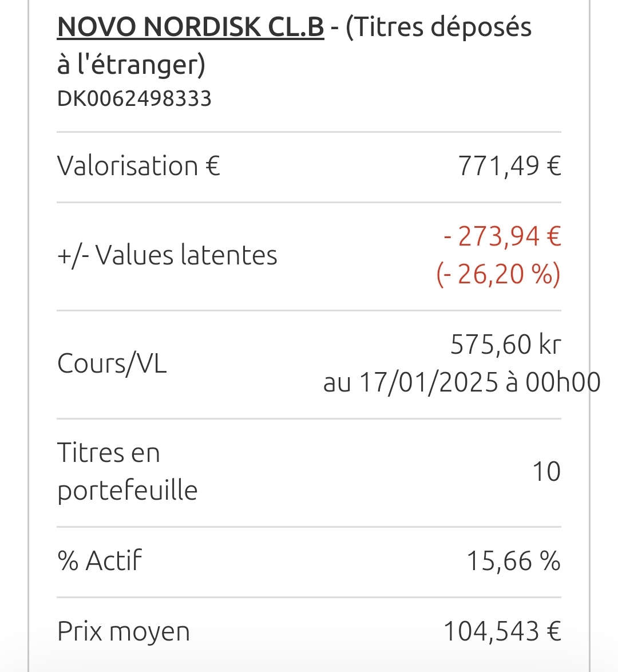Click the Titres en portefeuille label

(x=127, y=472)
